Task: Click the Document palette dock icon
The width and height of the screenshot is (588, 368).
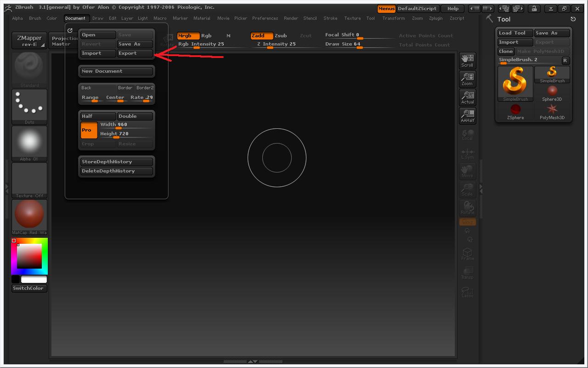Action: point(70,30)
